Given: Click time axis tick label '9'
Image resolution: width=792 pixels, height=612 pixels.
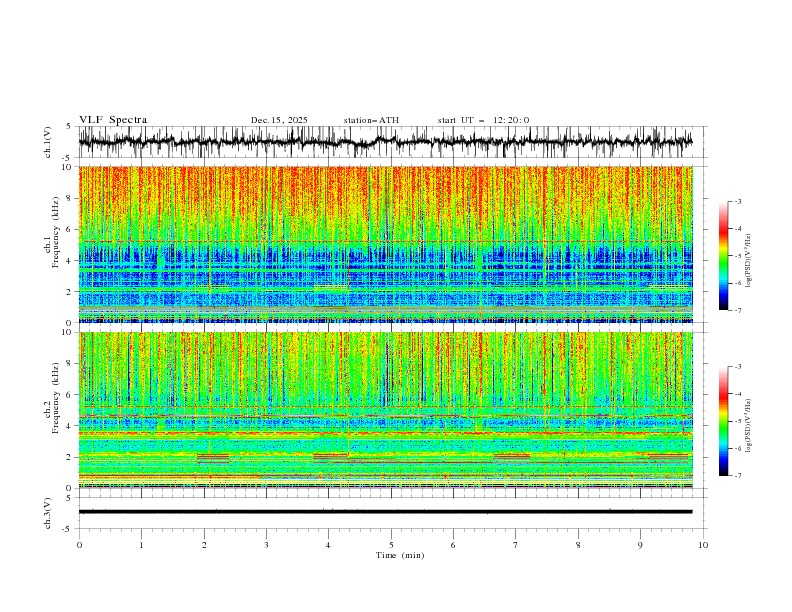Looking at the screenshot, I should coord(640,545).
